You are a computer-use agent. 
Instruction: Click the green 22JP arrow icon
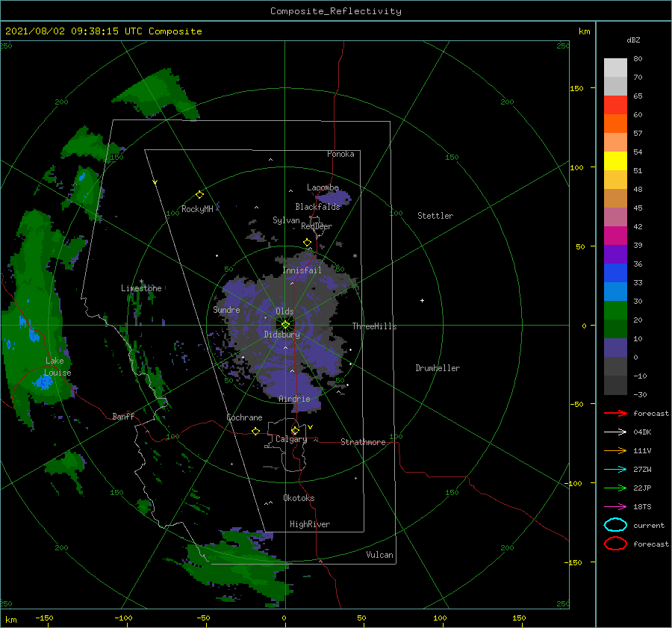[615, 488]
